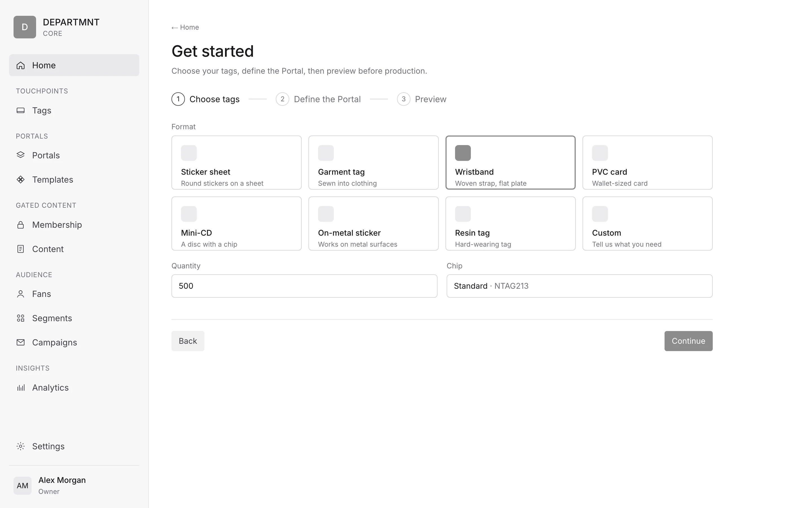Viewport: 812px width, 508px height.
Task: Pick the Resin tag format card
Action: pos(511,224)
